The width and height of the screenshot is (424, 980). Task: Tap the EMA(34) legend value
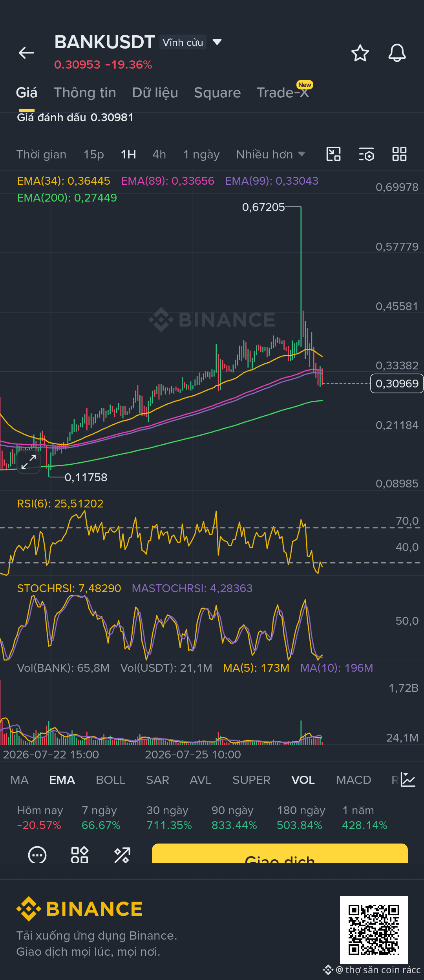point(64,181)
